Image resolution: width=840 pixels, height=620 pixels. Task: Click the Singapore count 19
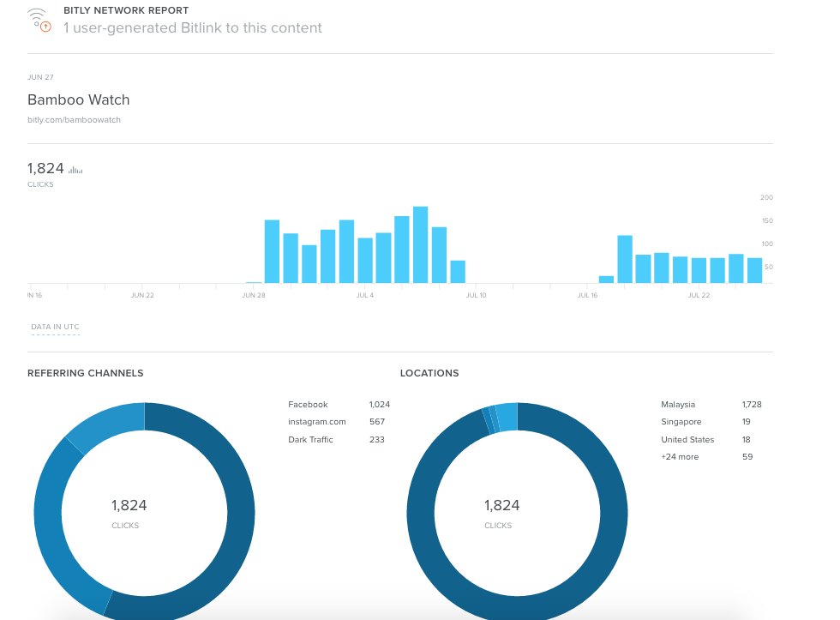(747, 422)
